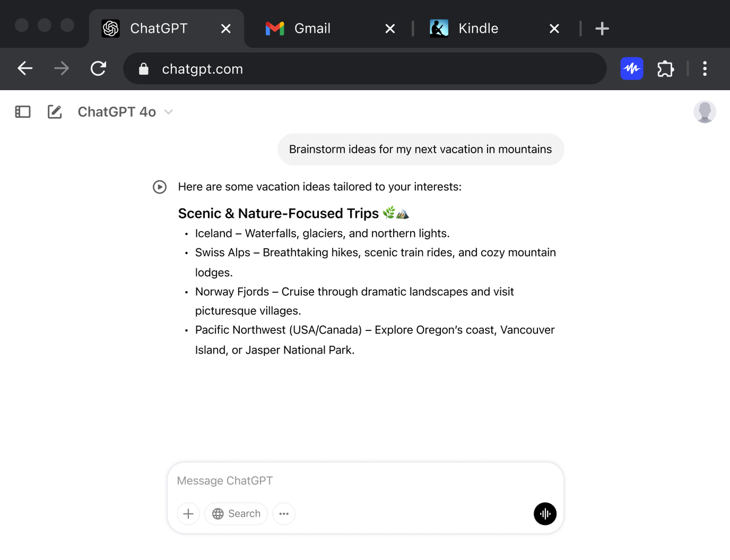Switch to the Gmail tab
The width and height of the screenshot is (730, 560).
pyautogui.click(x=312, y=29)
